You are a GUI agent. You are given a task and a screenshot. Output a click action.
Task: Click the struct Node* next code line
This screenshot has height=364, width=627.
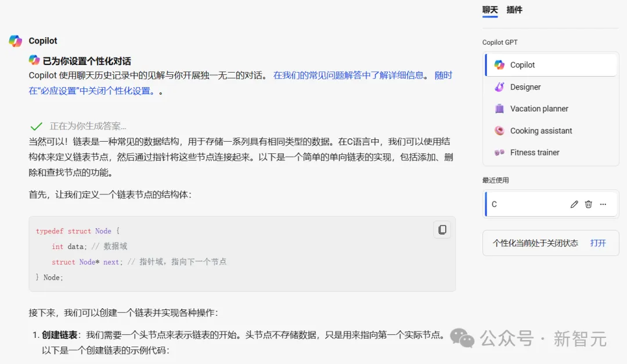[x=139, y=262]
